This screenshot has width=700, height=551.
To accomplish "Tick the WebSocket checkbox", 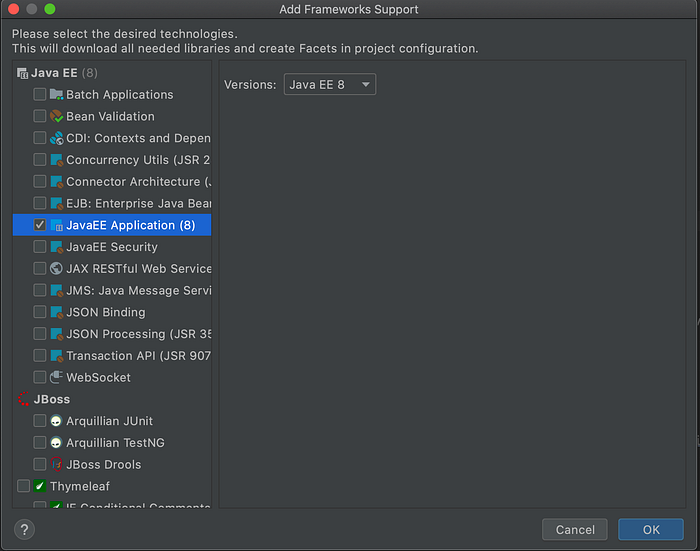I will (x=40, y=377).
